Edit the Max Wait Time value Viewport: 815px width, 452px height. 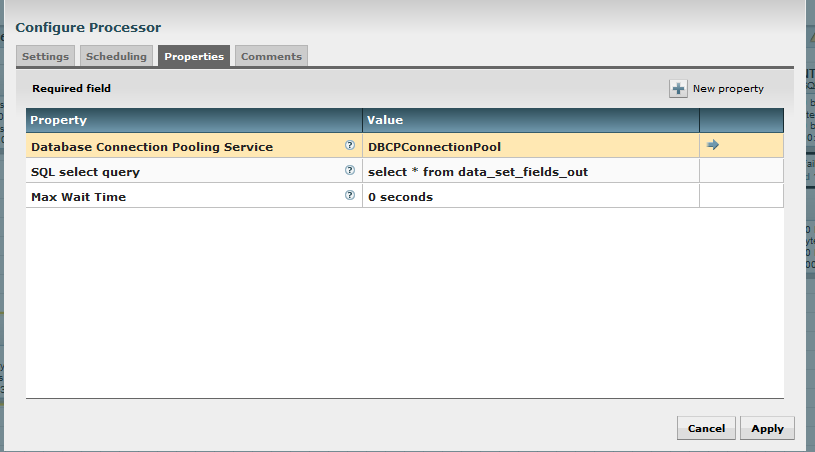(x=530, y=197)
